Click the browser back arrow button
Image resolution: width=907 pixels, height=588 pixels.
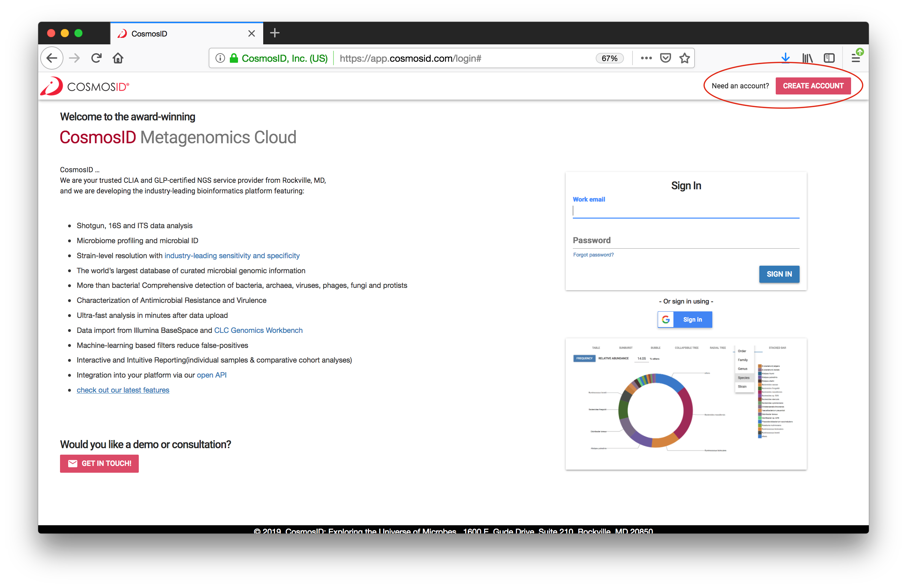[x=52, y=58]
